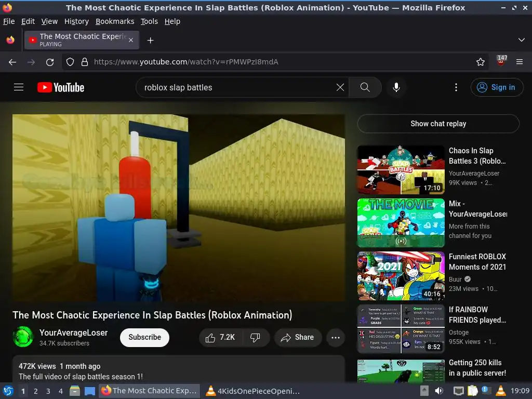Open Firefox View pinned icon
532x399 pixels.
(10, 40)
